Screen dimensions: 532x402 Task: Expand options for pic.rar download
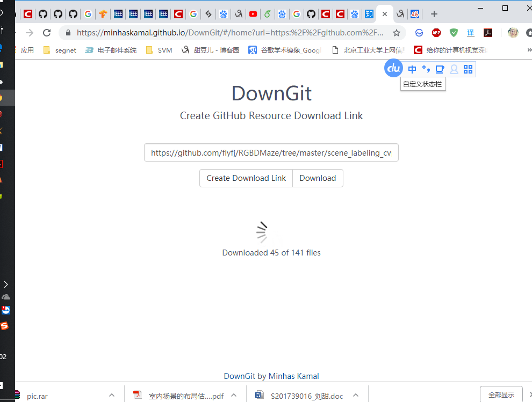[x=112, y=395]
